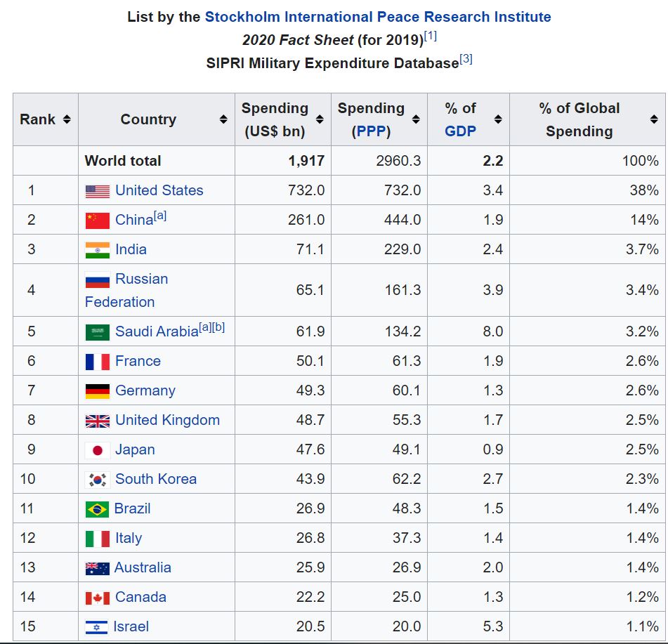The image size is (668, 644).
Task: Select Saudi Arabia GDP percentage 8.0
Action: click(493, 331)
